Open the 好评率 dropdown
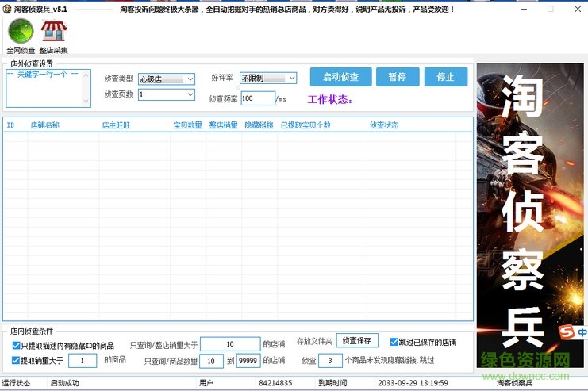588x391 pixels. [268, 78]
